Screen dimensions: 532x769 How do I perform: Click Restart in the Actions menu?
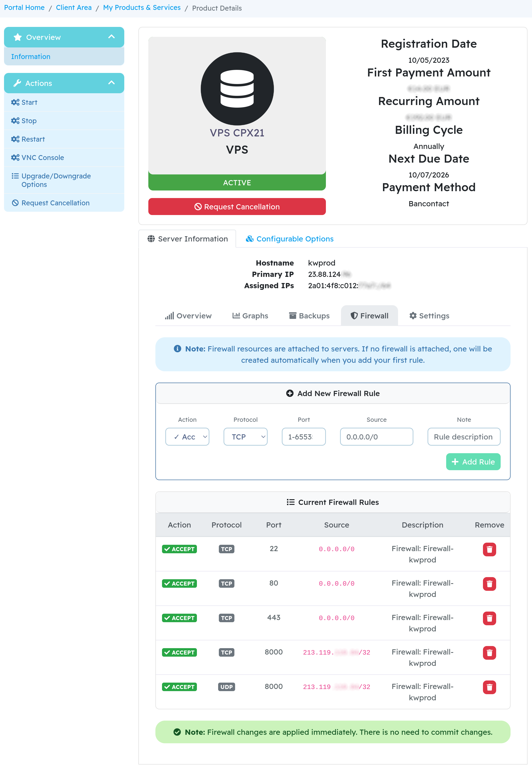tap(64, 139)
